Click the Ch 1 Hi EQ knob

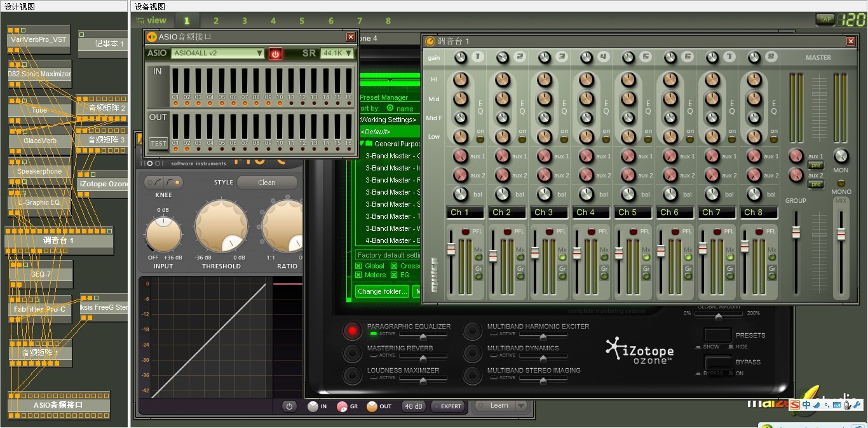tap(461, 80)
